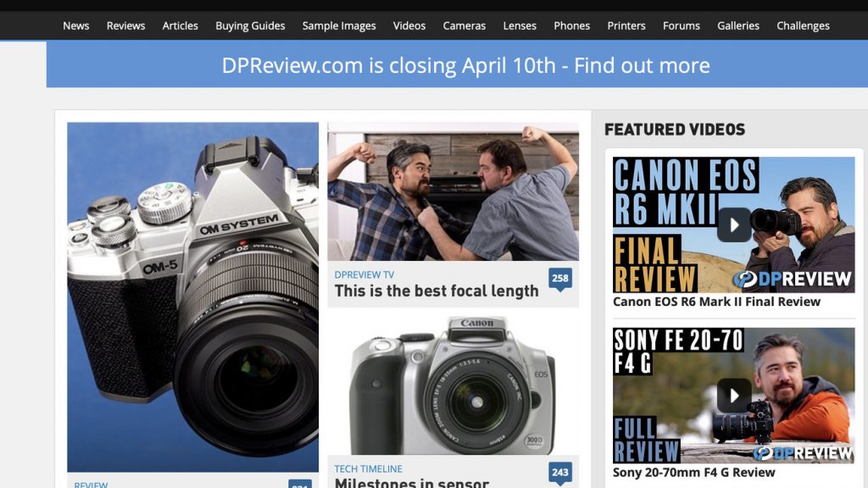This screenshot has height=488, width=868.
Task: Open the focal length fight thumbnail
Action: (x=453, y=191)
